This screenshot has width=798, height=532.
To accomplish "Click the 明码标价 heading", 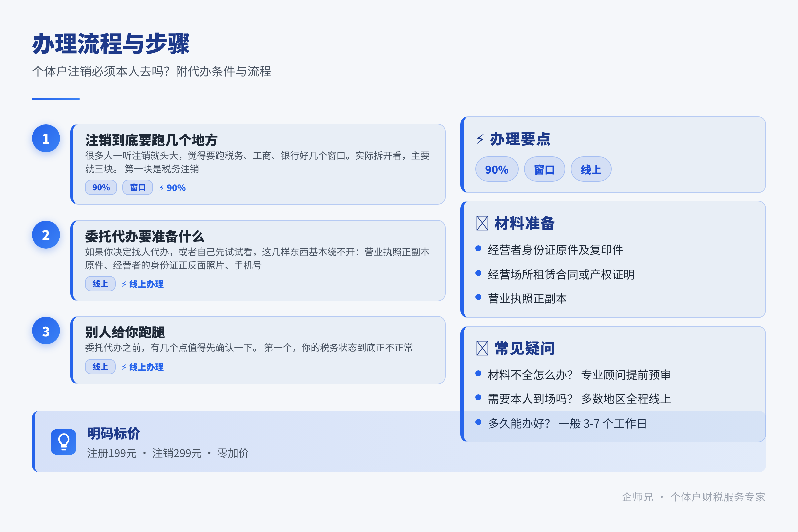I will (114, 433).
